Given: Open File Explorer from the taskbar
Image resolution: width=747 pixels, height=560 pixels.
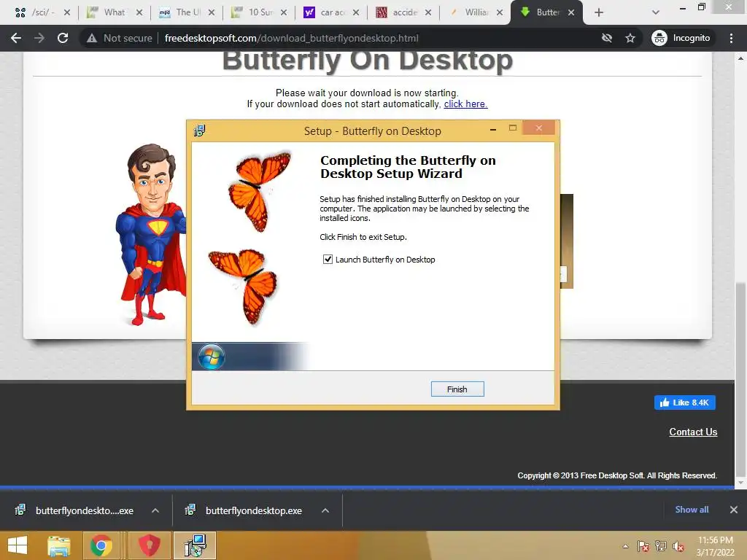Looking at the screenshot, I should (x=59, y=545).
